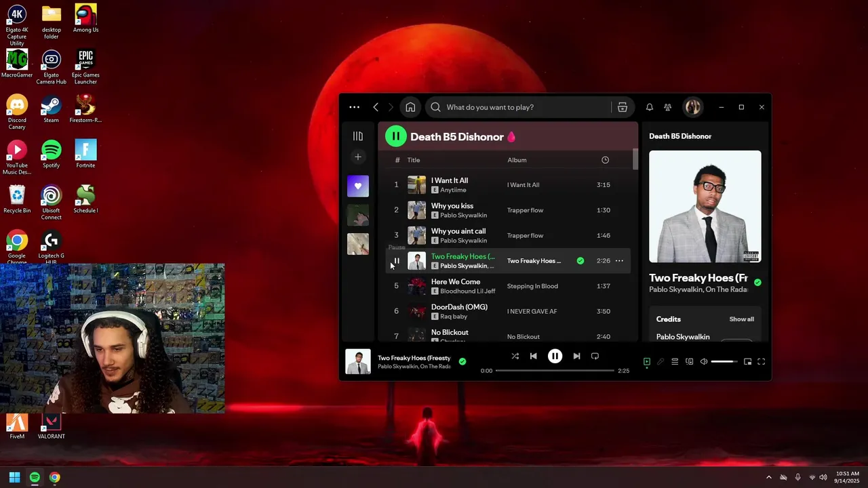Select the track 'Here We Come'
868x488 pixels.
pos(456,281)
